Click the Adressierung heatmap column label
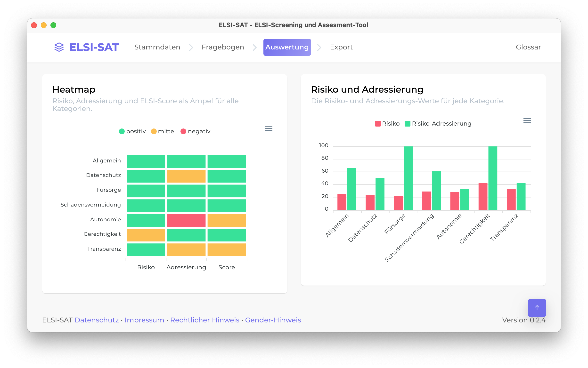 (186, 267)
